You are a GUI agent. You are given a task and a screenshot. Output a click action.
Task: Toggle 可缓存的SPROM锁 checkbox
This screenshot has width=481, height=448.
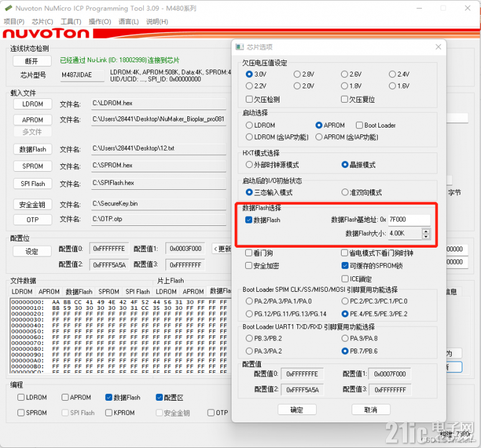(372, 266)
